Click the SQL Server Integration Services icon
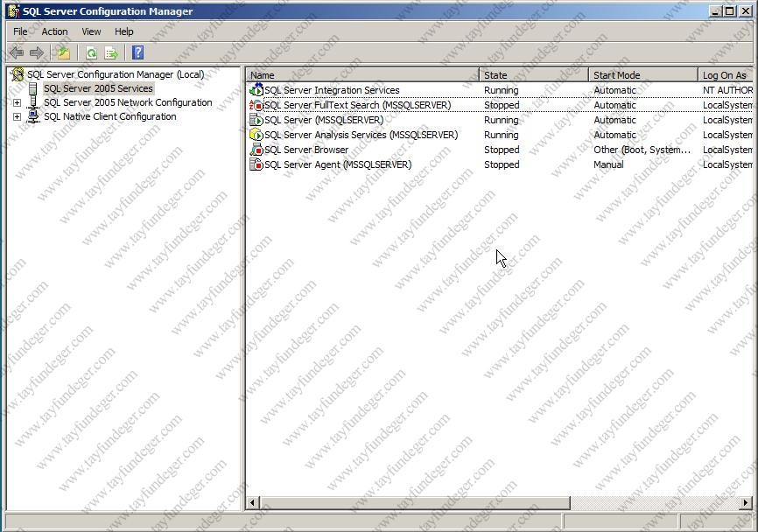Image resolution: width=758 pixels, height=532 pixels. [x=256, y=90]
